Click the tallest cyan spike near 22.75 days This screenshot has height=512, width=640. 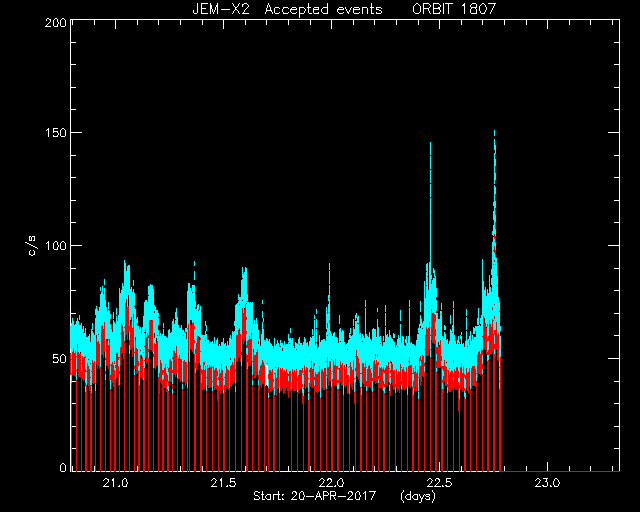click(x=494, y=135)
